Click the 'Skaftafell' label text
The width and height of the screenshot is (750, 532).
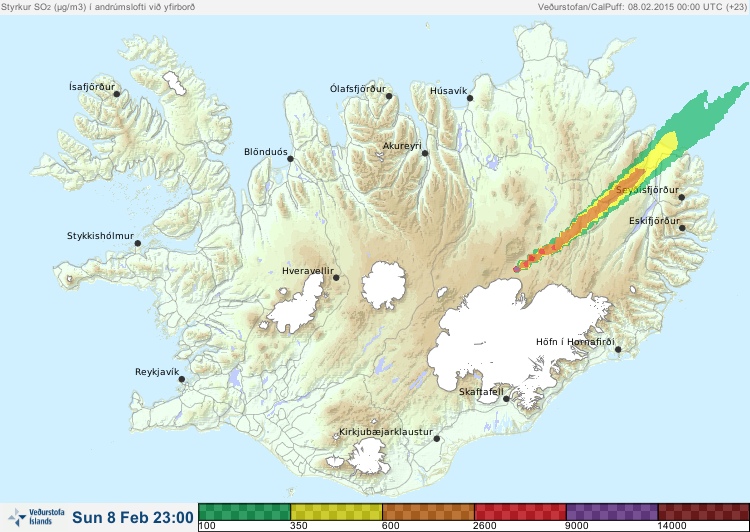click(x=481, y=392)
